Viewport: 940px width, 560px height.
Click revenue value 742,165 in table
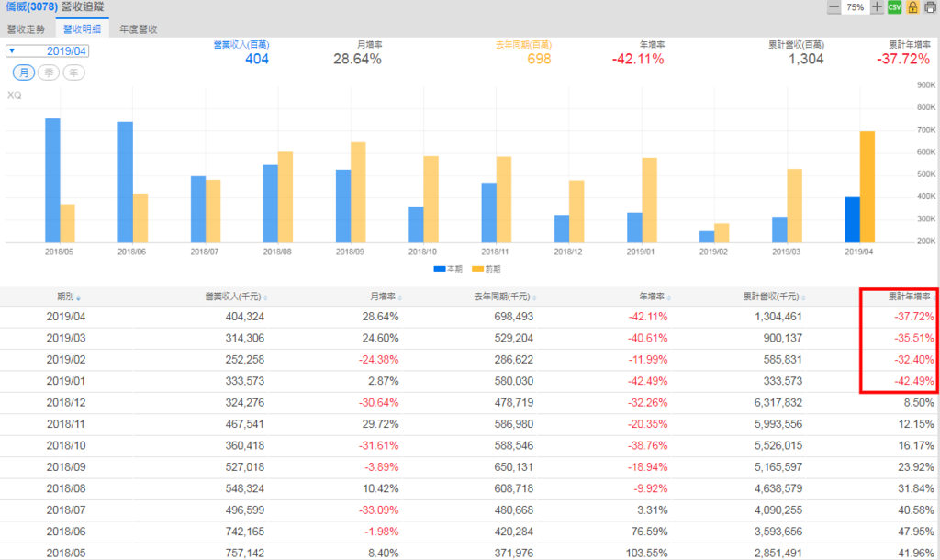click(244, 532)
